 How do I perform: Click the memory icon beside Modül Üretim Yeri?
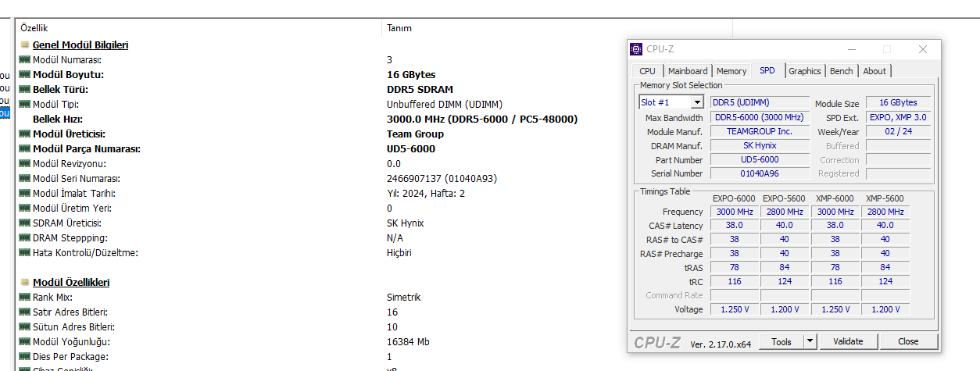tap(24, 208)
